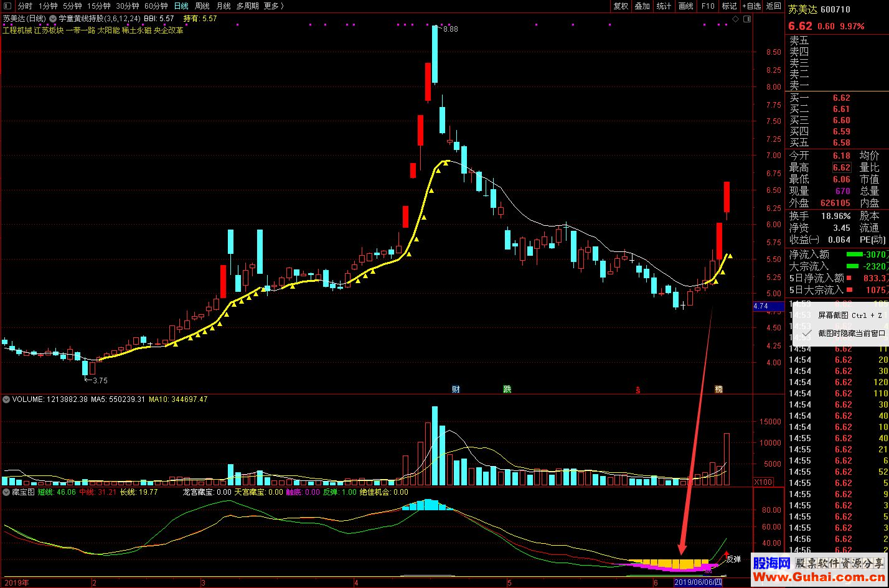The image size is (889, 588).
Task: Click the 8.88 high price label
Action: point(451,29)
